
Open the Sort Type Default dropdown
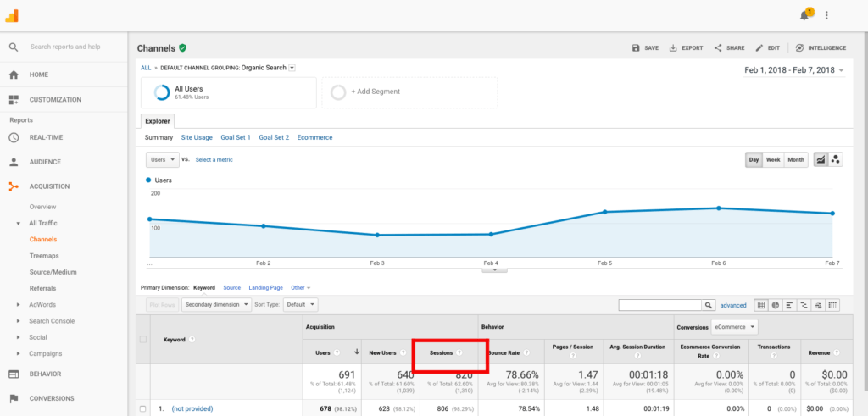[301, 304]
